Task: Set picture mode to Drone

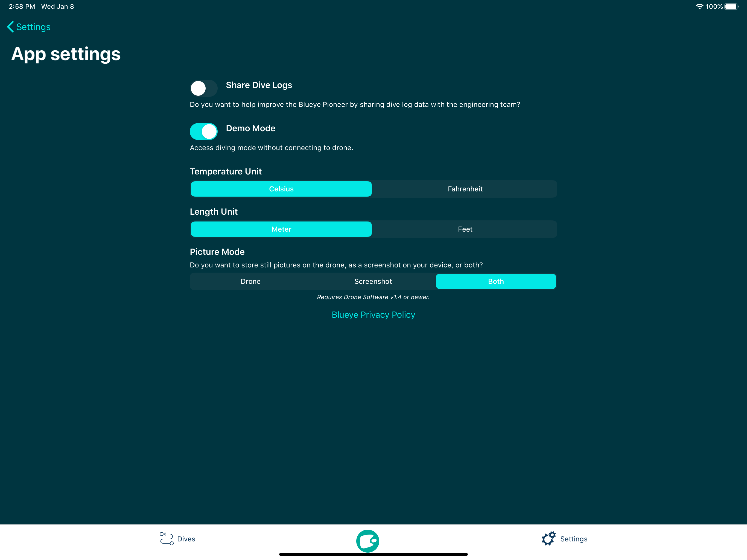Action: click(x=250, y=281)
